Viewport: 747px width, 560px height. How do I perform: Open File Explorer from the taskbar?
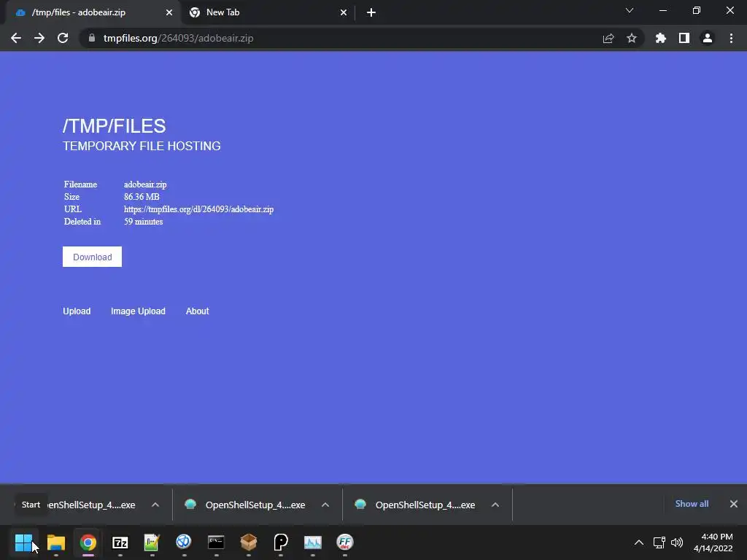click(x=56, y=542)
